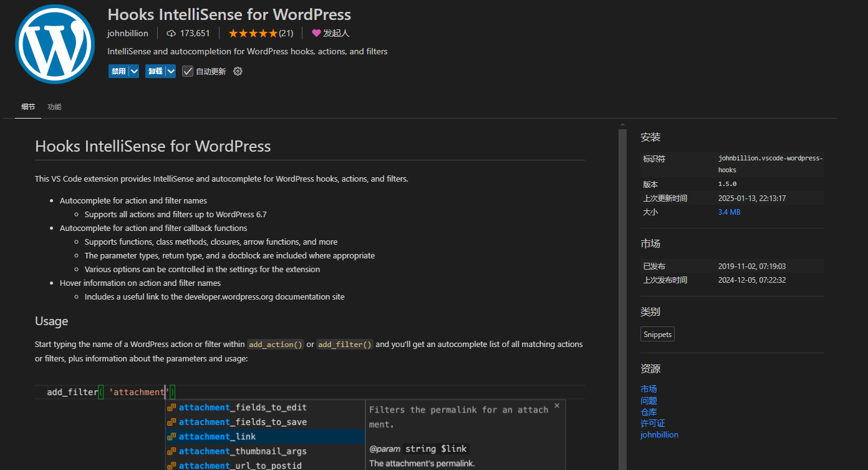Open the 3.4 MB size link

pyautogui.click(x=729, y=212)
